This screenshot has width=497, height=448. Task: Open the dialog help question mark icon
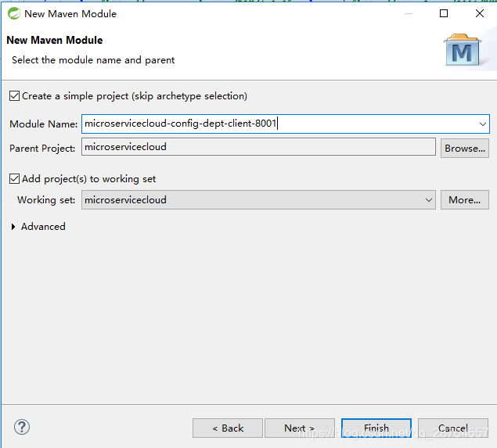click(x=22, y=427)
